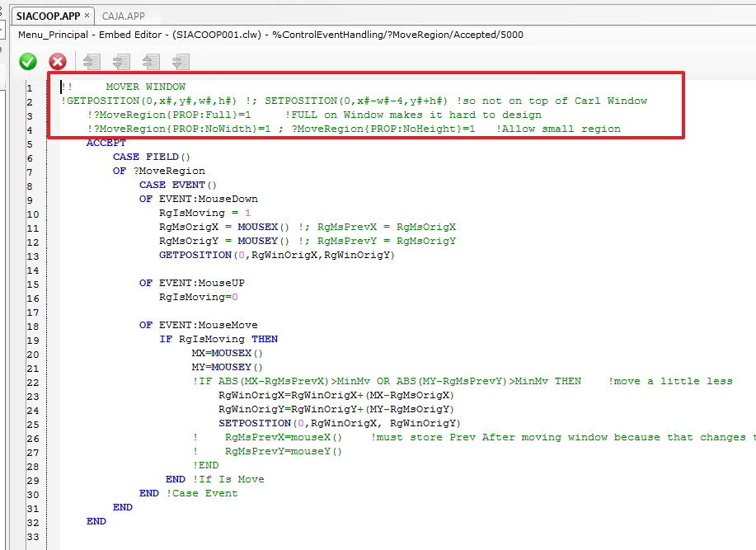The image size is (756, 550).
Task: Click line number 18 in the gutter
Action: click(29, 326)
